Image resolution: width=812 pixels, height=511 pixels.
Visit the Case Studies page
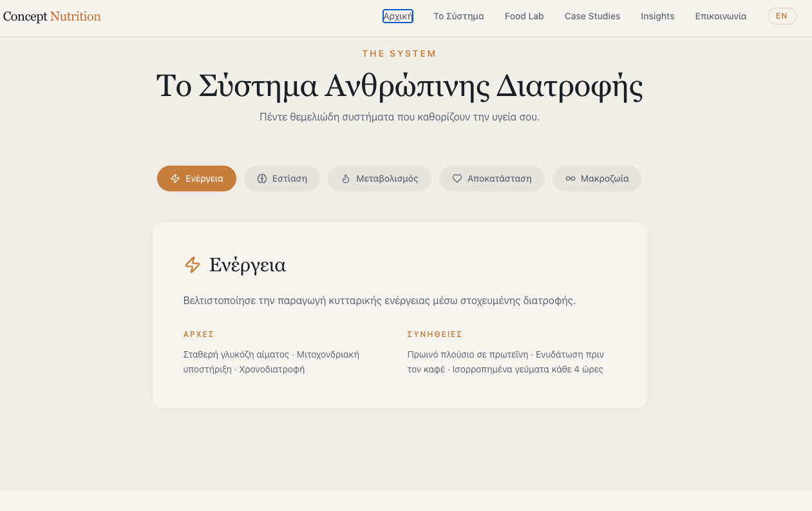(x=592, y=16)
